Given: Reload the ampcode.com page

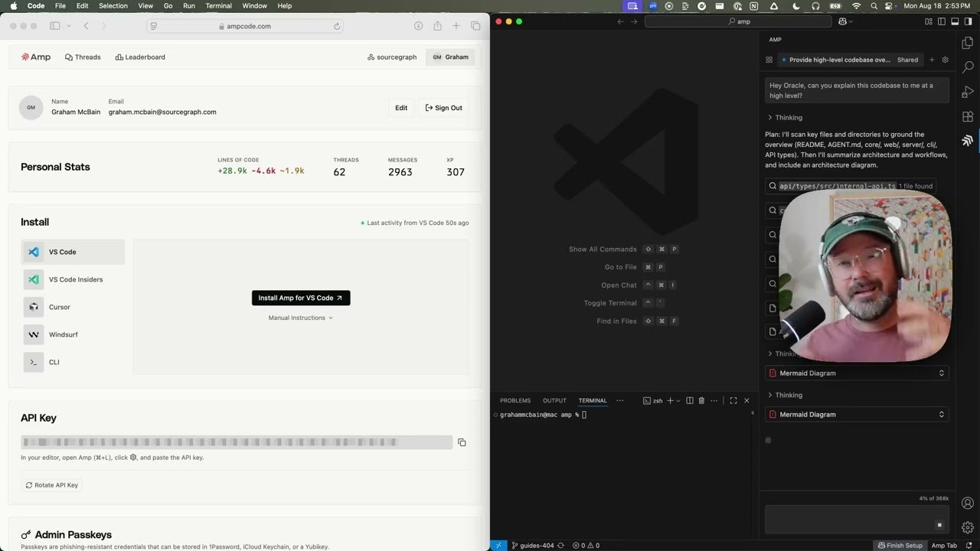Looking at the screenshot, I should (337, 26).
